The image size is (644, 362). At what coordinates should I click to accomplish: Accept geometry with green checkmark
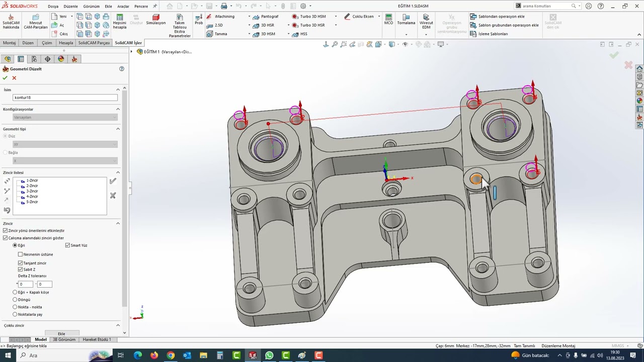(5, 78)
